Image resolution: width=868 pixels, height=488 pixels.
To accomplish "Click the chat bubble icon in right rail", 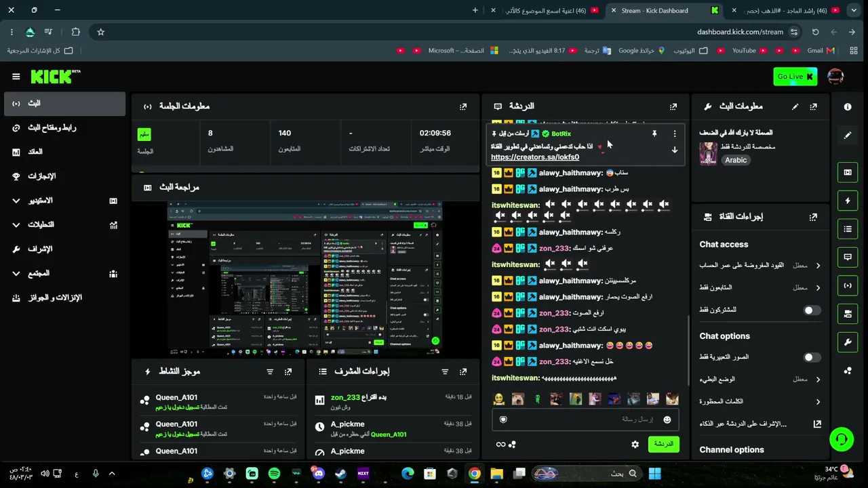I will coord(848,257).
